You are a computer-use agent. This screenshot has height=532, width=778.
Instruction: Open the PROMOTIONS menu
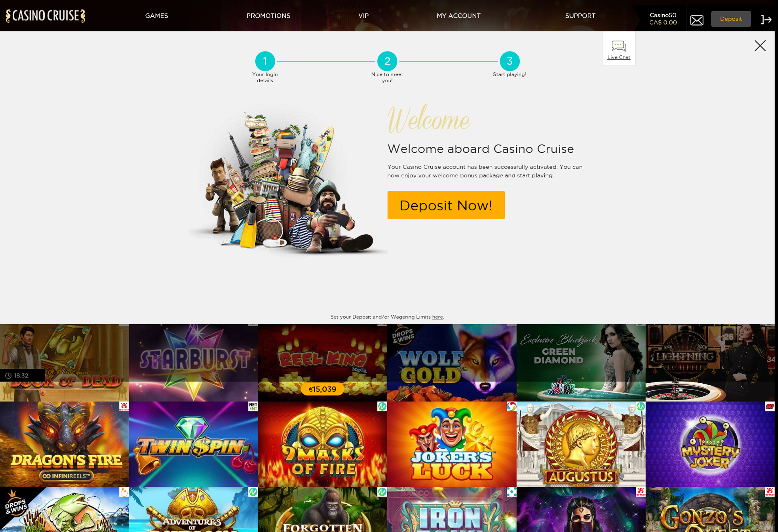click(x=268, y=16)
